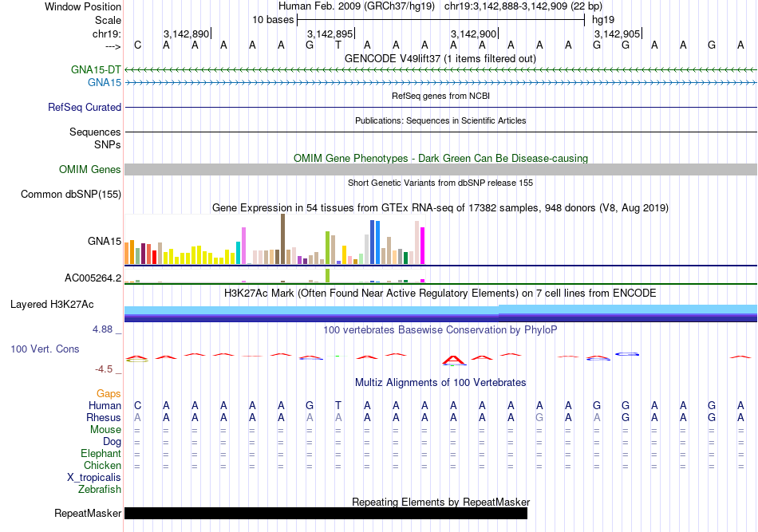This screenshot has width=758, height=532.
Task: Open the RefSeq Curated track label
Action: 84,107
